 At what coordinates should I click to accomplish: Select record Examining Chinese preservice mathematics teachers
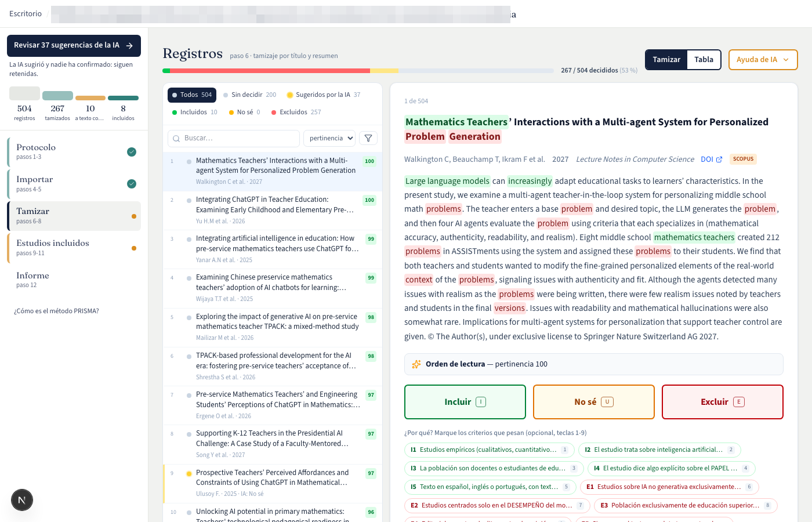(273, 288)
